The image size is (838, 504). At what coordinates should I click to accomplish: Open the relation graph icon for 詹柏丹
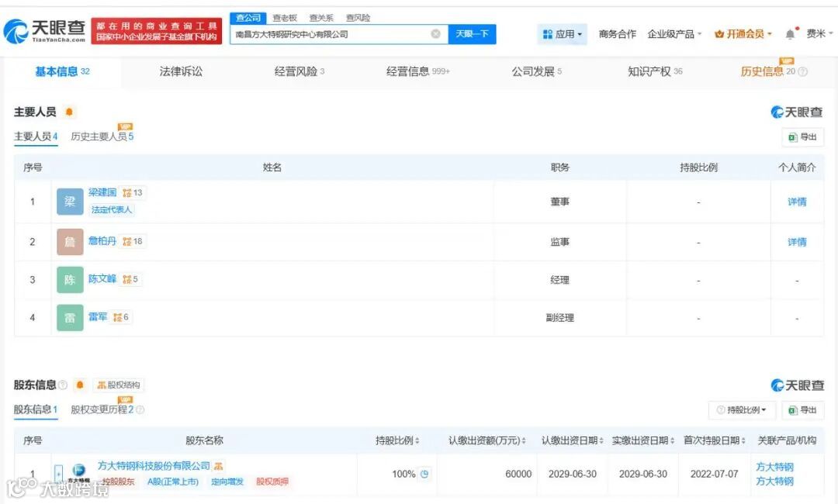[126, 241]
